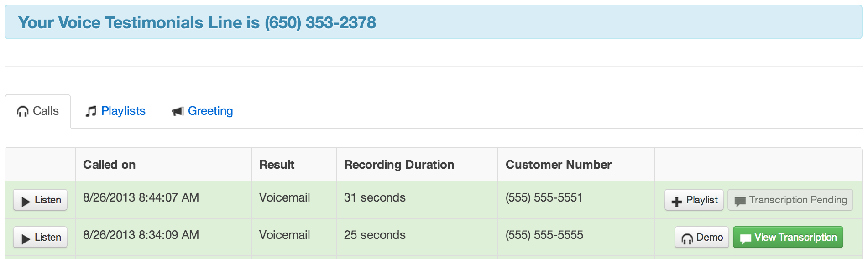868x259 pixels.
Task: Listen to the 8:34:09 AM voicemail
Action: (40, 237)
